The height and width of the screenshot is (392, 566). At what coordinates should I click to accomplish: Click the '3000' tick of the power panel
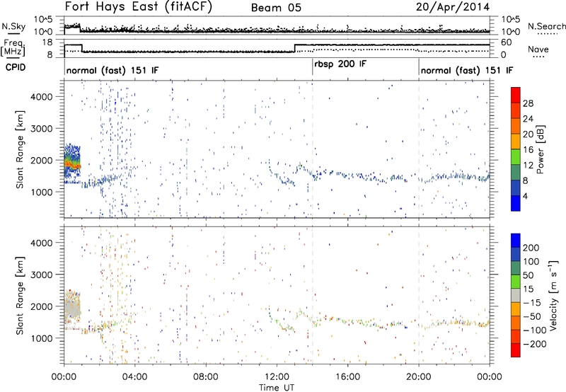click(x=42, y=129)
